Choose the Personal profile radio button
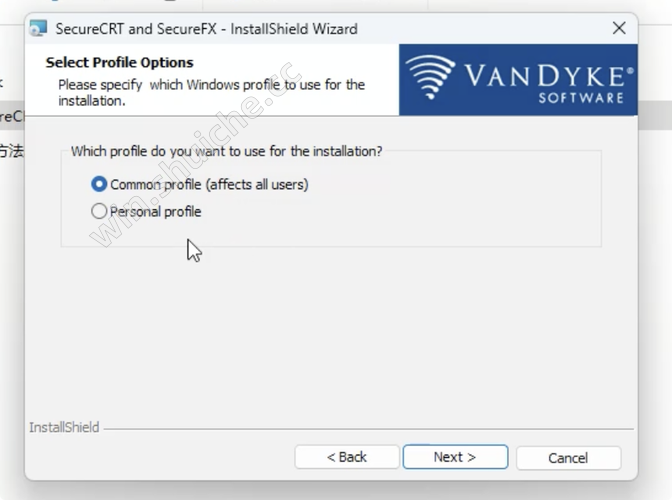Image resolution: width=672 pixels, height=500 pixels. pos(99,211)
